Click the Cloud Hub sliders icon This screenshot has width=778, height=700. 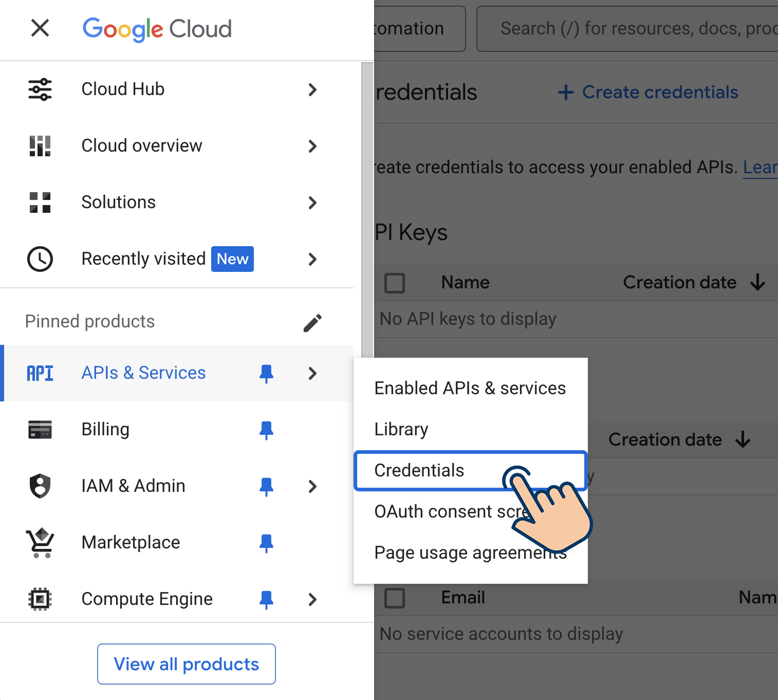(x=40, y=89)
